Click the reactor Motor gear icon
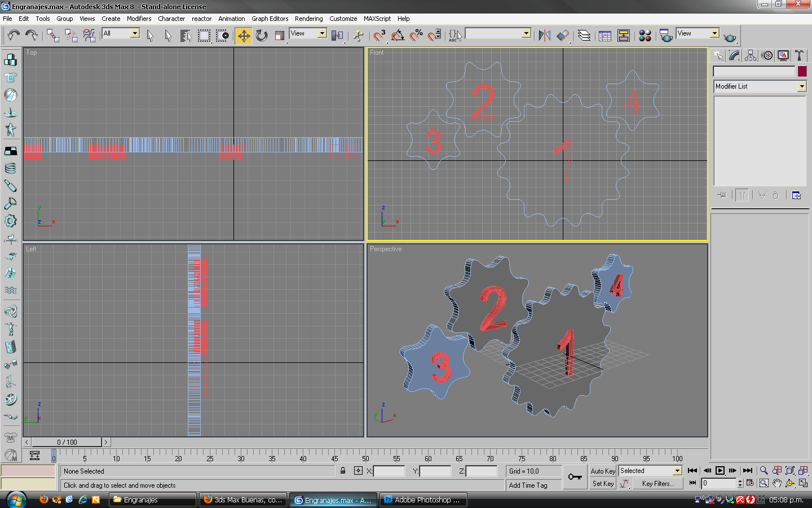Screen dimensions: 812x508 pos(11,221)
